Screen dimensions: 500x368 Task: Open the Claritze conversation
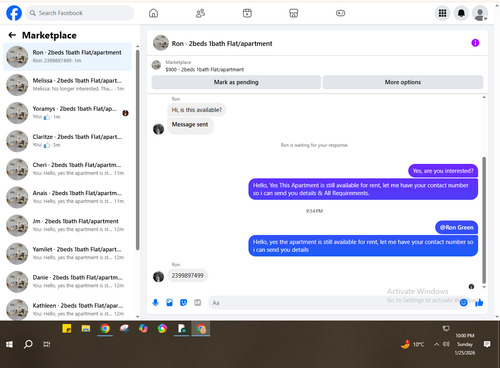tap(68, 141)
